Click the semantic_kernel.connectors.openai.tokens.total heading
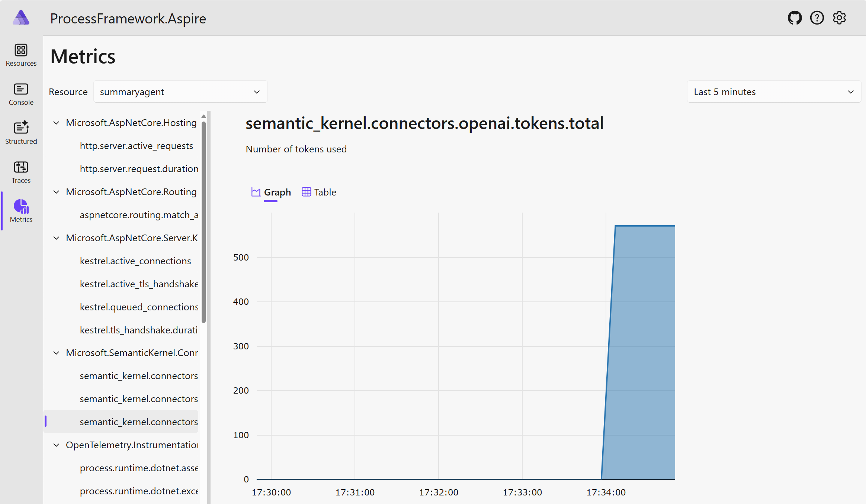The image size is (866, 504). (x=424, y=123)
